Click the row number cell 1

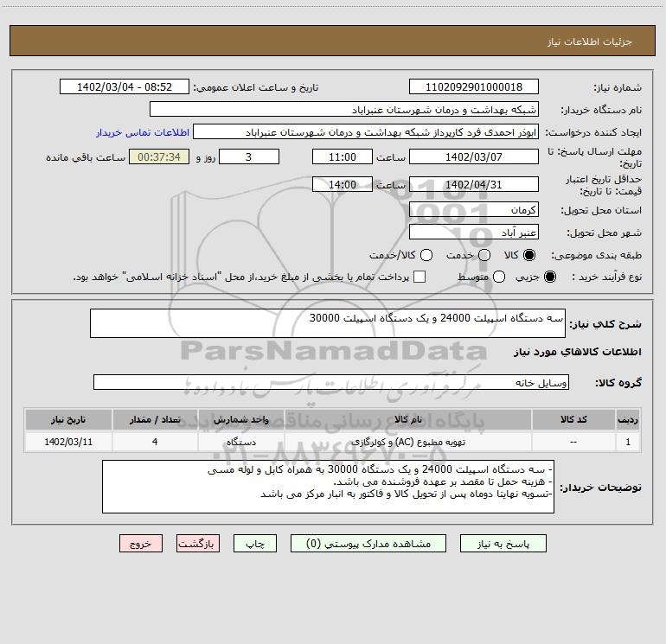click(628, 442)
